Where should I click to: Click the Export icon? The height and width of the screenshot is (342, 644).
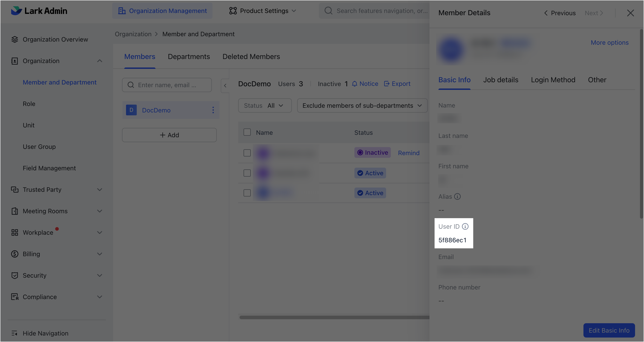[387, 84]
